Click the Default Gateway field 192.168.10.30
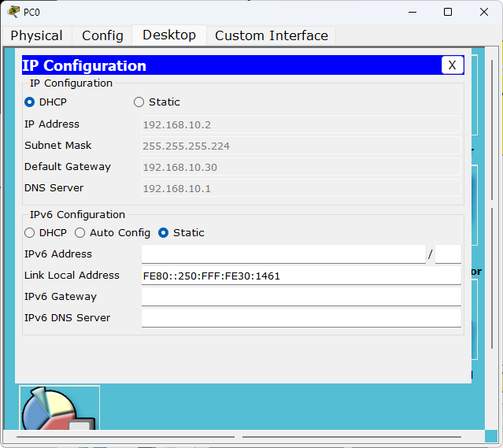This screenshot has width=503, height=448. pos(301,167)
